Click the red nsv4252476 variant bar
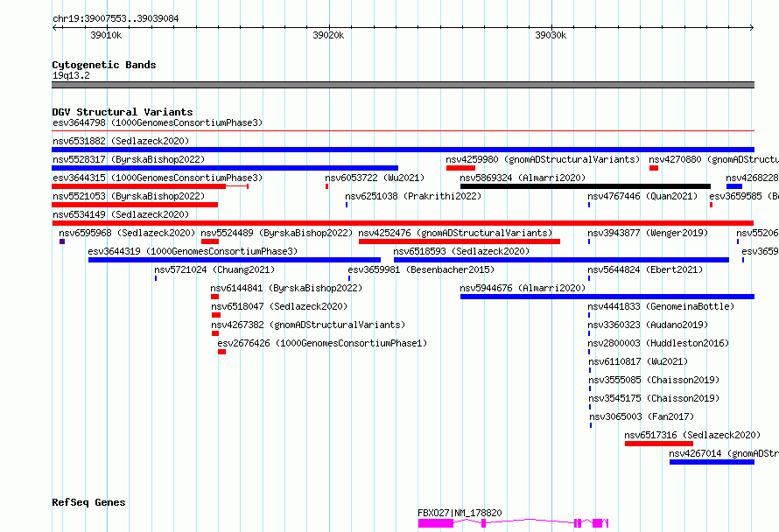 [460, 241]
